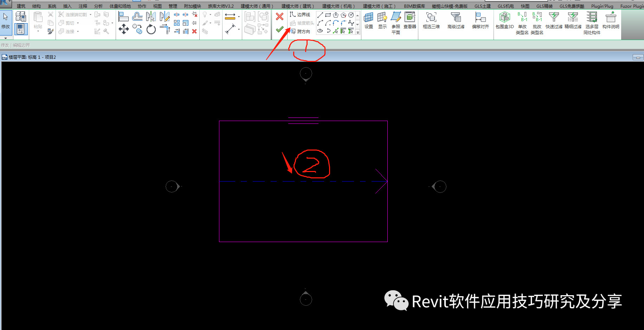Image resolution: width=644 pixels, height=330 pixels.
Task: Expand the 连接端切割 dropdown arrow
Action: tap(90, 14)
